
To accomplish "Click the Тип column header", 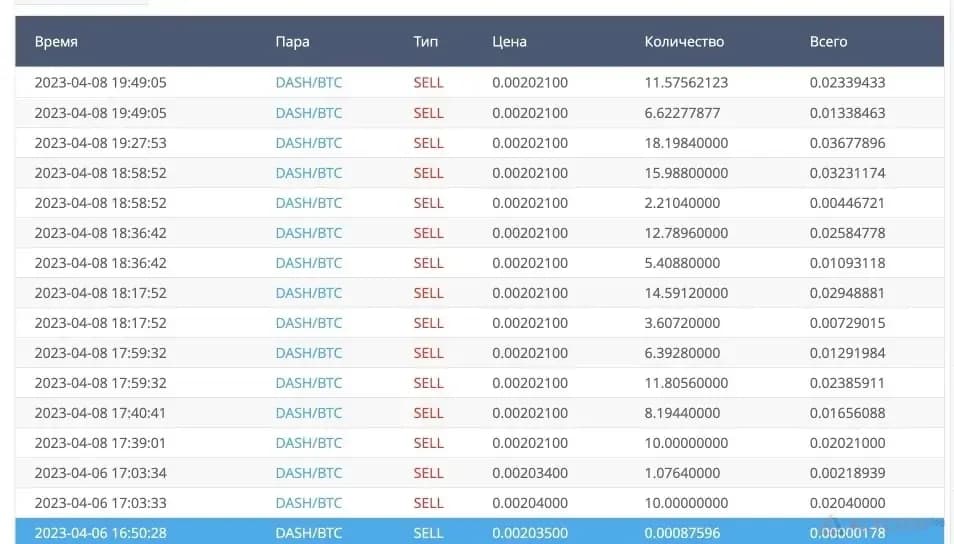I will coord(425,42).
